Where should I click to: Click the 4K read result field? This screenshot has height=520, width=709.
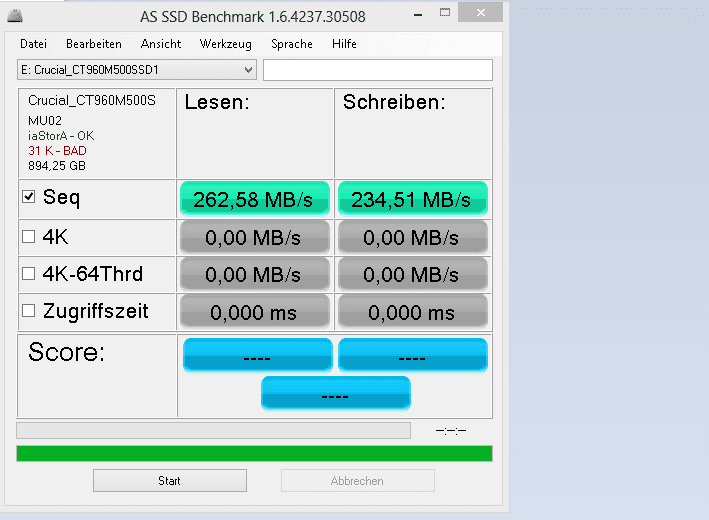[x=255, y=237]
